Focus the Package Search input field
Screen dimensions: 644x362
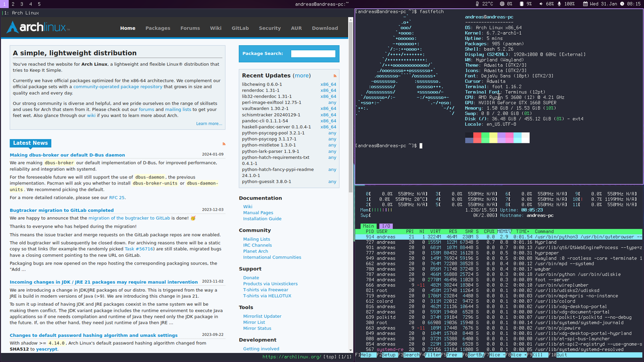coord(313,54)
